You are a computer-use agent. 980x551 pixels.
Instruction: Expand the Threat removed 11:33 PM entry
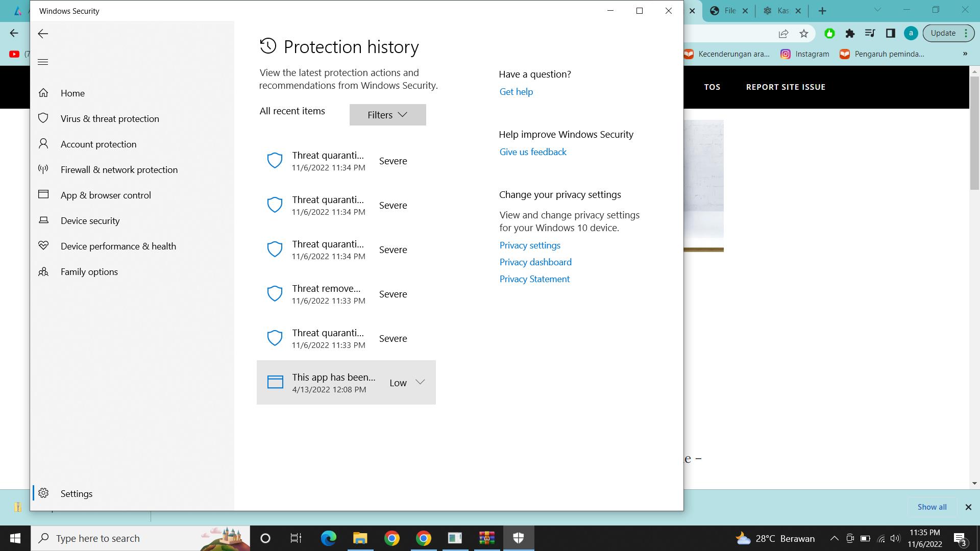tap(346, 294)
